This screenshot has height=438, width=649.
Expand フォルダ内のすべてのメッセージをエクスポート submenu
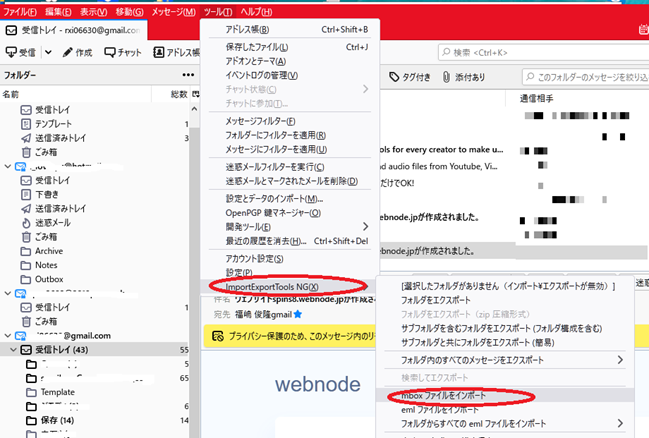click(x=505, y=360)
